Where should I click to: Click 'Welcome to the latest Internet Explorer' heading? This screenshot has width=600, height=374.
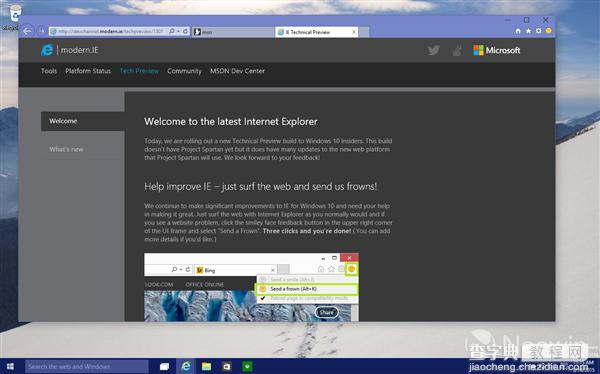pos(231,122)
